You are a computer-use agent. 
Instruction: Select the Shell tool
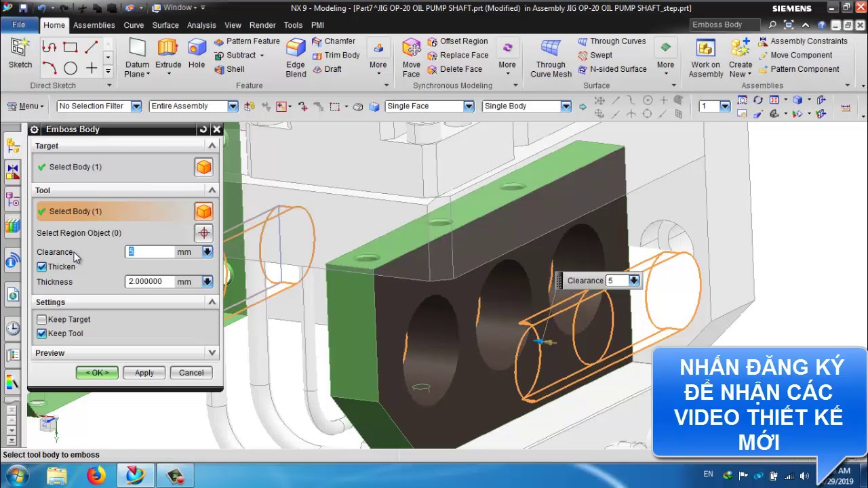229,69
